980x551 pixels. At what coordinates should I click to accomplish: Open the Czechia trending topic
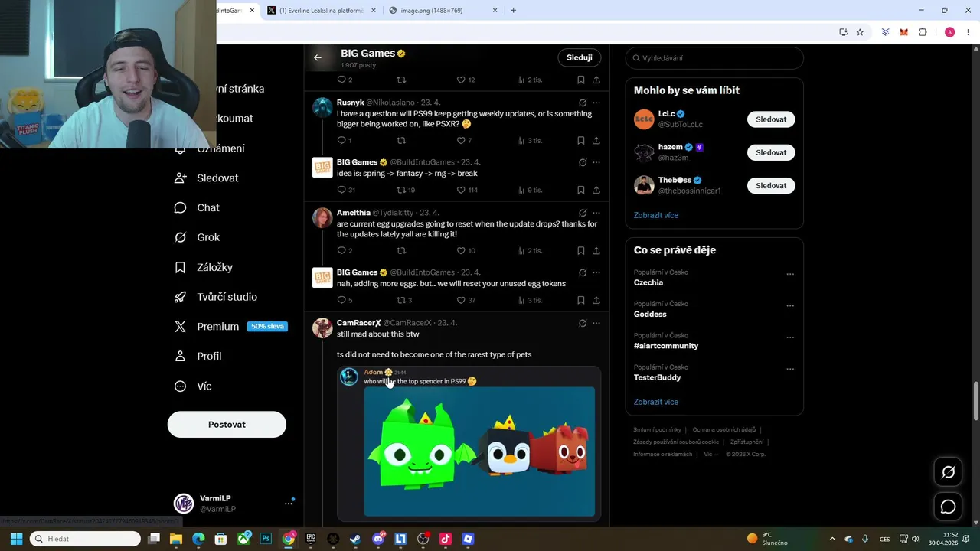(648, 282)
